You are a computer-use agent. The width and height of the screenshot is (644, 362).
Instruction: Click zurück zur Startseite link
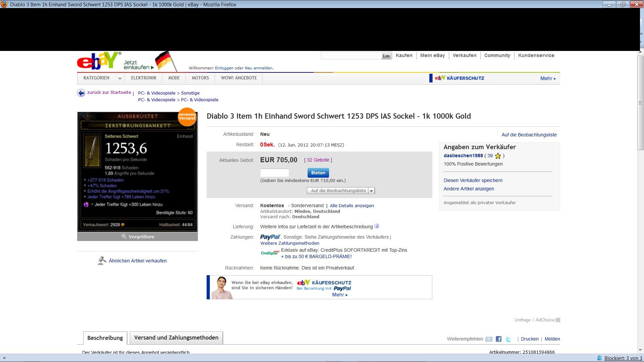tap(109, 93)
